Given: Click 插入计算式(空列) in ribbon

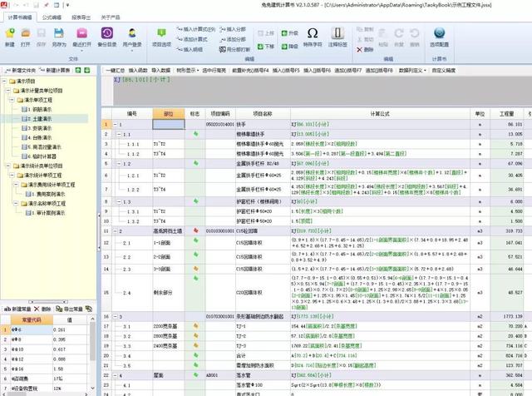Looking at the screenshot, I should pos(196,29).
